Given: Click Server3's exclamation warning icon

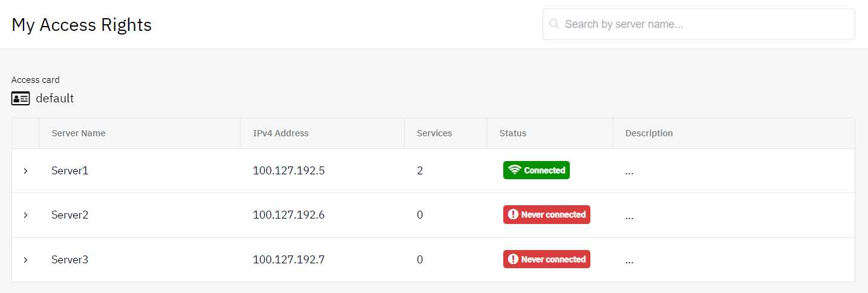Looking at the screenshot, I should pyautogui.click(x=514, y=259).
